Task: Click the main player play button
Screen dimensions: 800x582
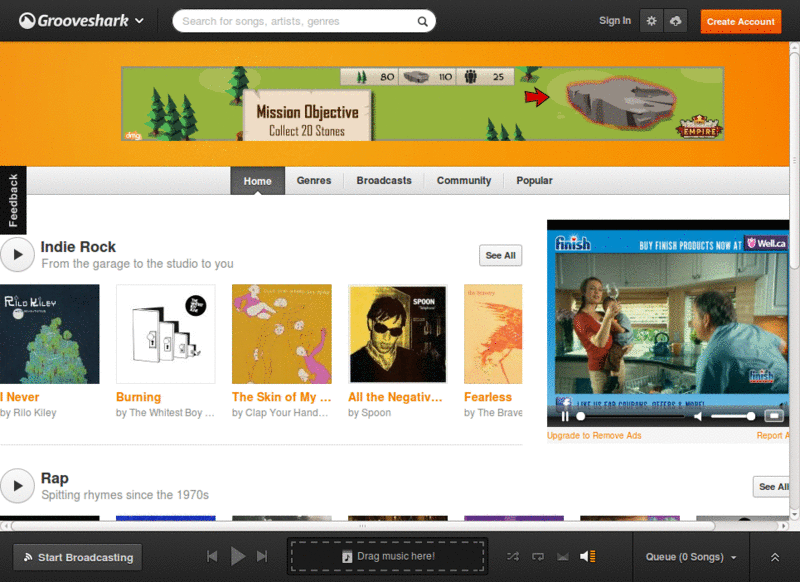Action: click(x=238, y=556)
